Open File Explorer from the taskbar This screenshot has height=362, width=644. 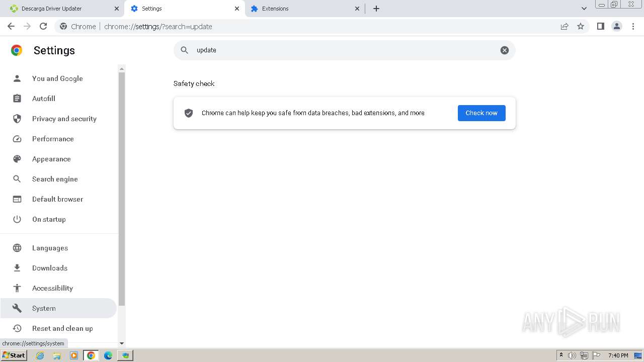pos(57,355)
